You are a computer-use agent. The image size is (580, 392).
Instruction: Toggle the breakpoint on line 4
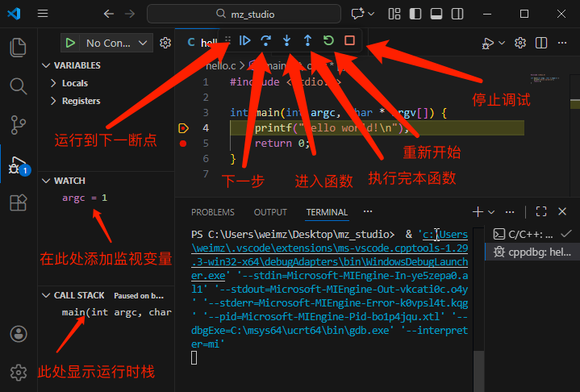(x=183, y=128)
